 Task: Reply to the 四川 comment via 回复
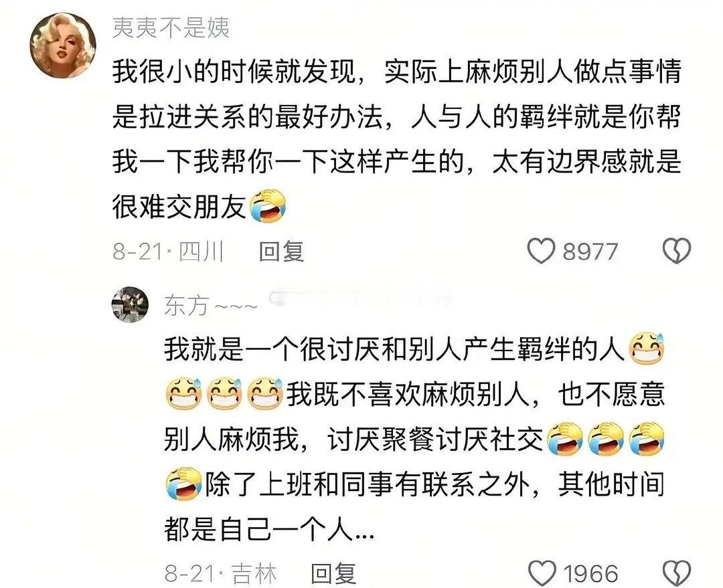281,252
